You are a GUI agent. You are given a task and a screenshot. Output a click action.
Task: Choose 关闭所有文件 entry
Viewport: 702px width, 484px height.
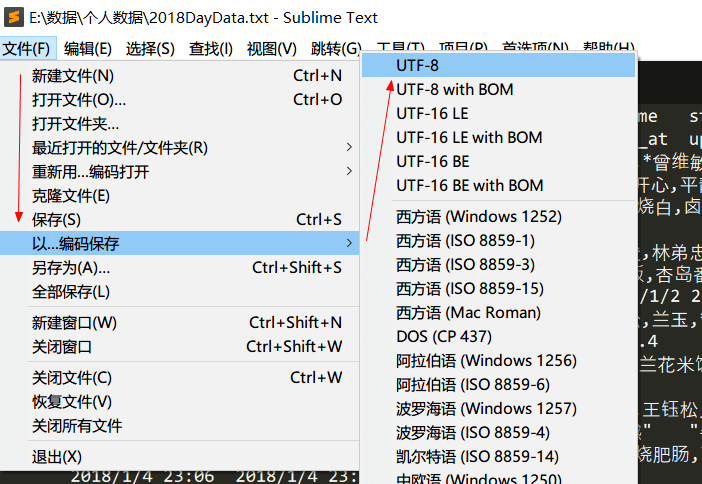point(180,426)
